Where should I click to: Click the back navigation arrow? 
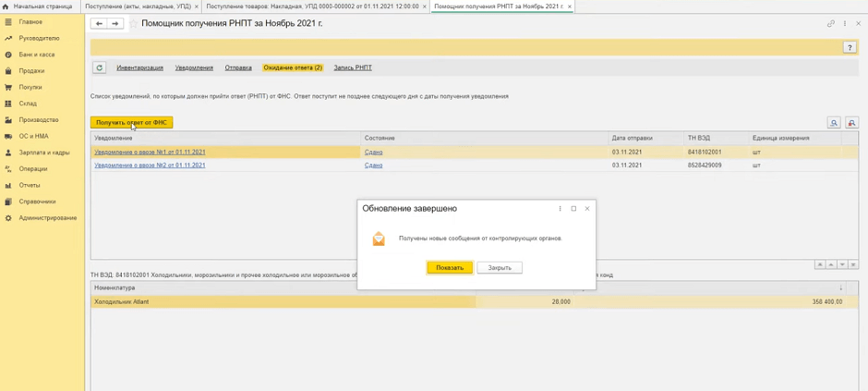tap(99, 24)
